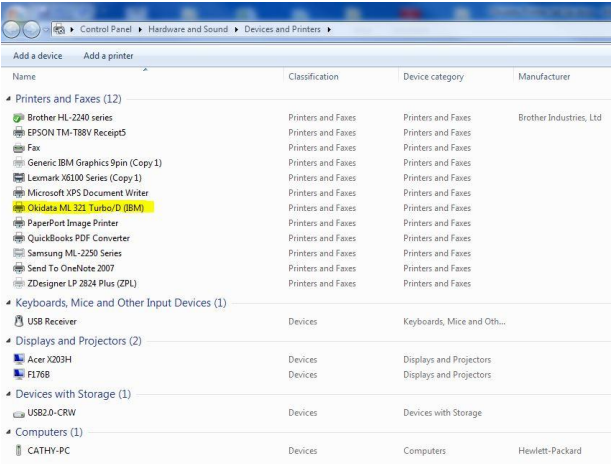This screenshot has width=613, height=464.
Task: Sort by the Manufacturer column header
Action: (x=544, y=77)
